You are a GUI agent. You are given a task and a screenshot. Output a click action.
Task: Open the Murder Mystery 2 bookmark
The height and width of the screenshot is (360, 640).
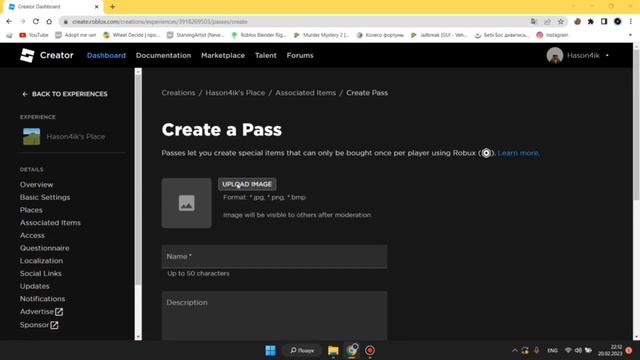(321, 35)
